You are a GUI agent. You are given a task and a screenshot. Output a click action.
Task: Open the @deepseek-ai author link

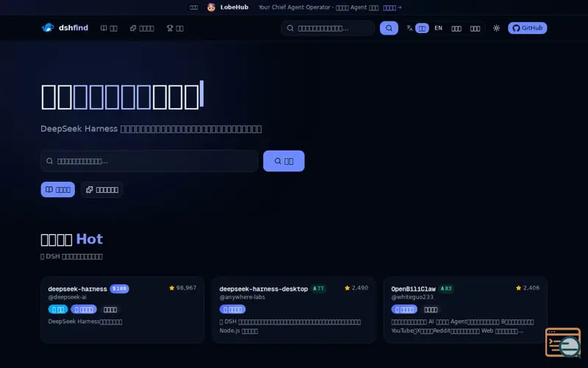(67, 297)
